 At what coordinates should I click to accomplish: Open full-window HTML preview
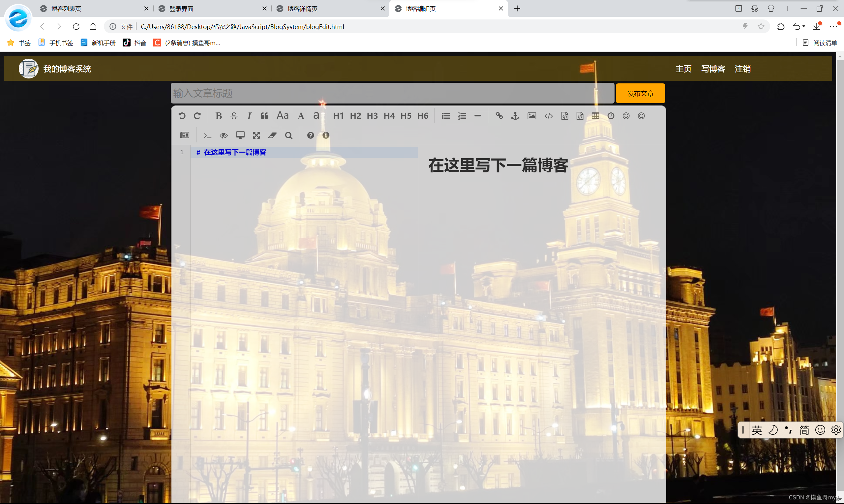[240, 135]
